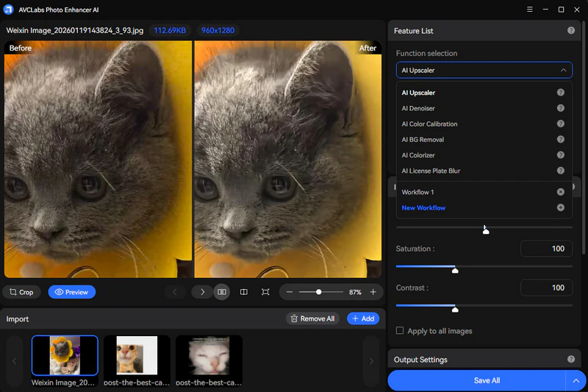
Task: Fit image to window icon
Action: (x=265, y=292)
